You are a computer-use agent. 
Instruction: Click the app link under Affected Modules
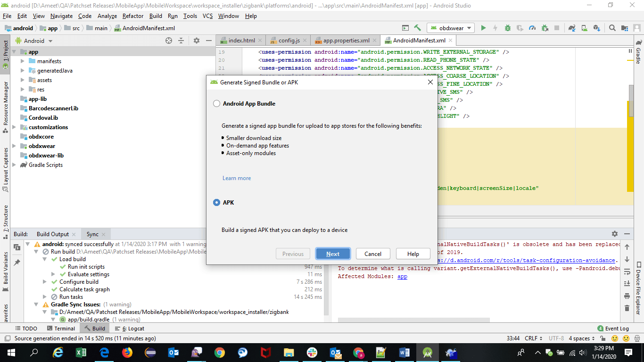pos(402,276)
